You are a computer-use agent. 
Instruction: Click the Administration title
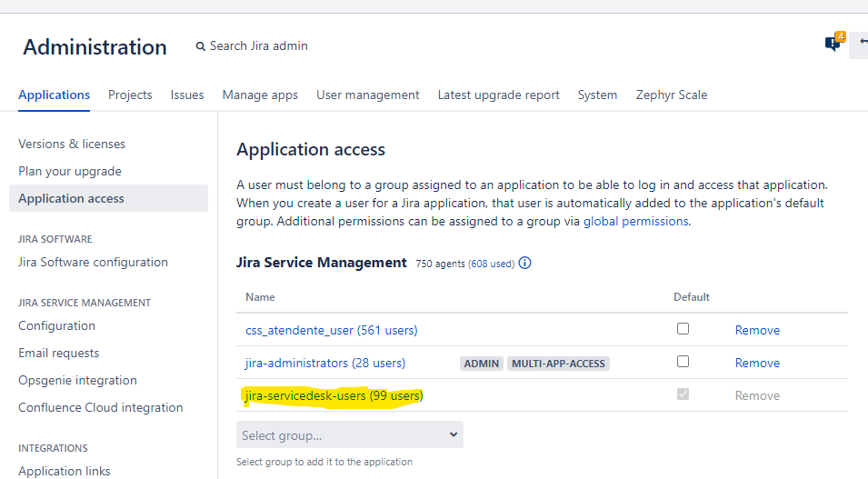95,47
